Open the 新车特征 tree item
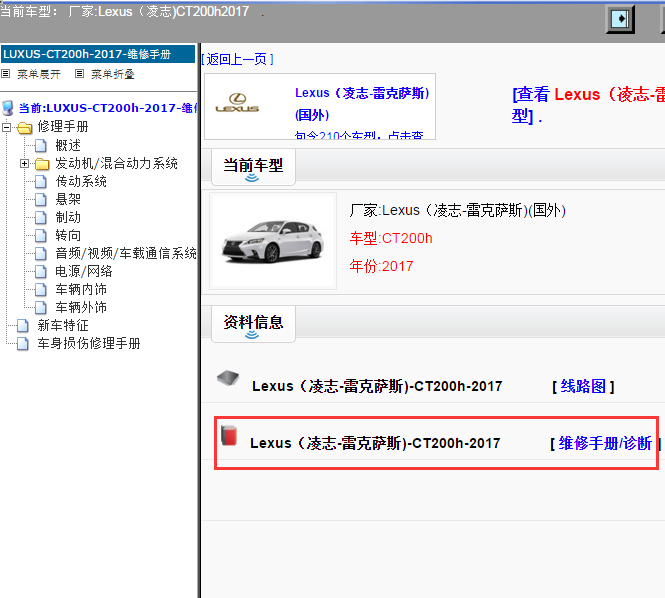Image resolution: width=665 pixels, height=598 pixels. 63,326
